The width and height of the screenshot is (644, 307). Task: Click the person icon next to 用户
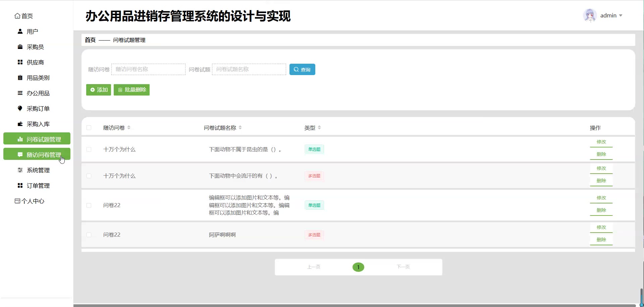tap(20, 32)
